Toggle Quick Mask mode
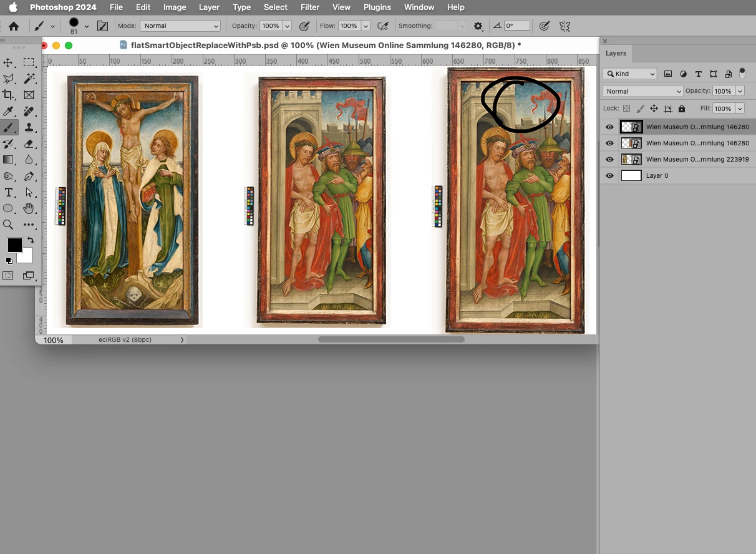756x554 pixels. point(9,275)
